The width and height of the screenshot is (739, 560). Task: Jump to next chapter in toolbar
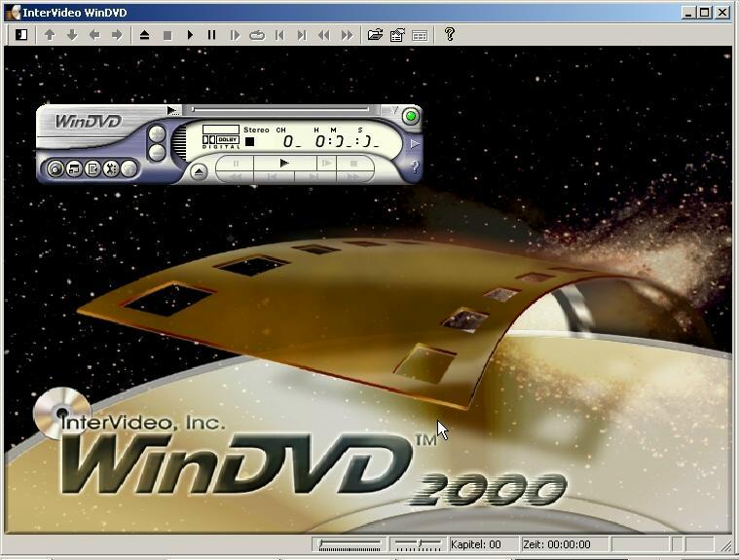302,35
